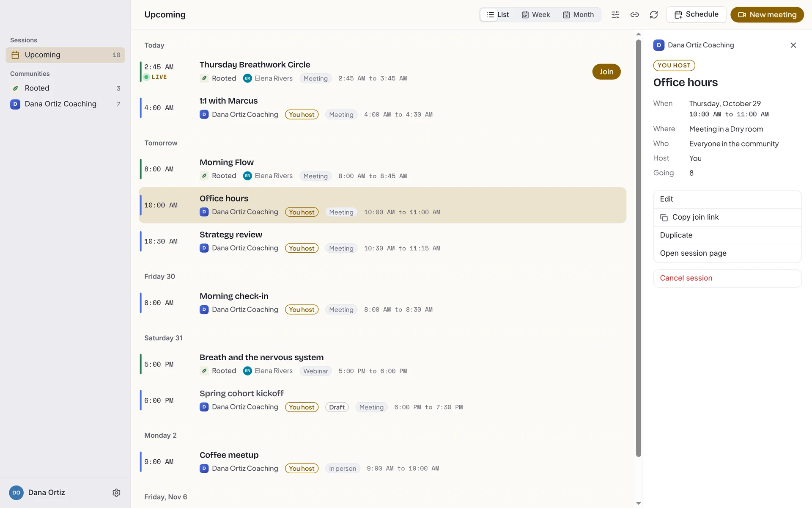Image resolution: width=812 pixels, height=508 pixels.
Task: Choose Edit in session actions
Action: pos(727,199)
